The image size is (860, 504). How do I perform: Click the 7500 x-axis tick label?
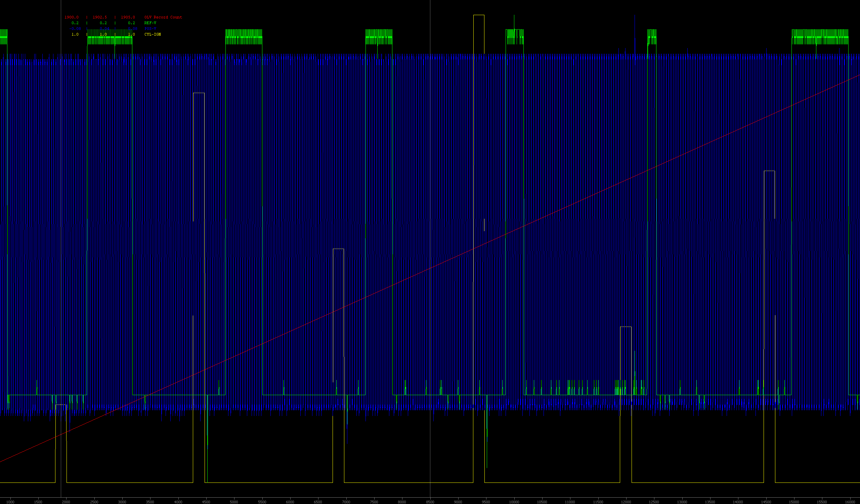click(374, 502)
